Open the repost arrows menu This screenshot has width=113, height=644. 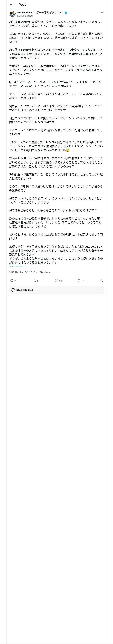[x=34, y=281]
